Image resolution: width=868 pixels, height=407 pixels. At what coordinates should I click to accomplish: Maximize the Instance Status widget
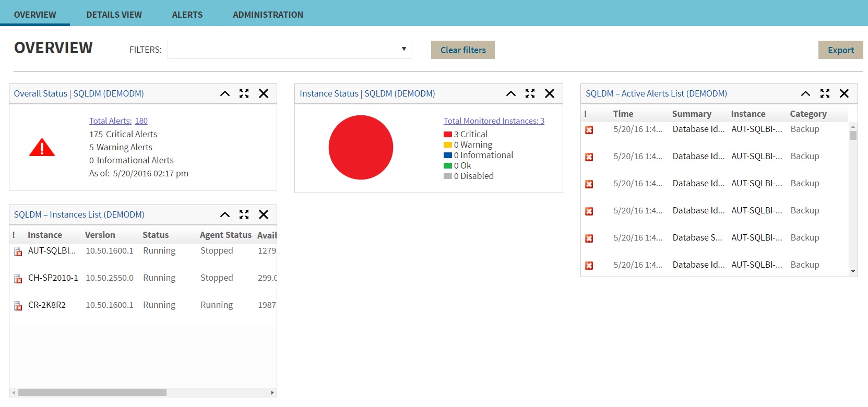click(x=530, y=93)
